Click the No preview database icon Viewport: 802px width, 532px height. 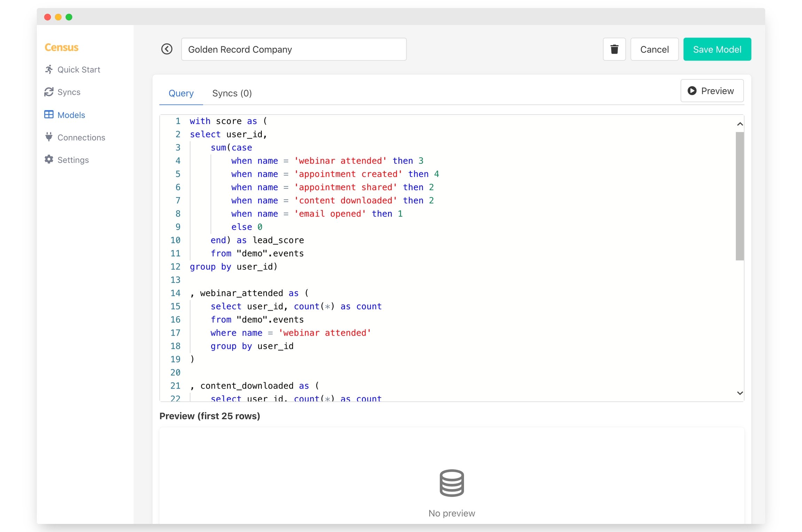451,483
